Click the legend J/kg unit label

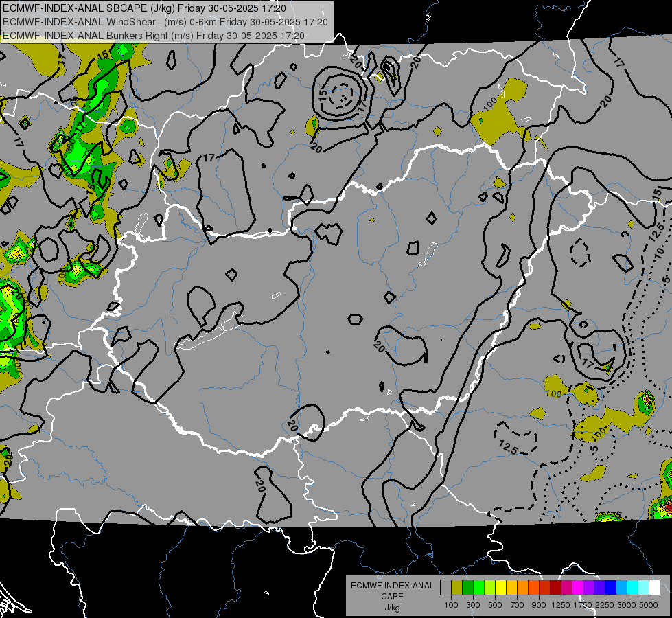pyautogui.click(x=392, y=608)
